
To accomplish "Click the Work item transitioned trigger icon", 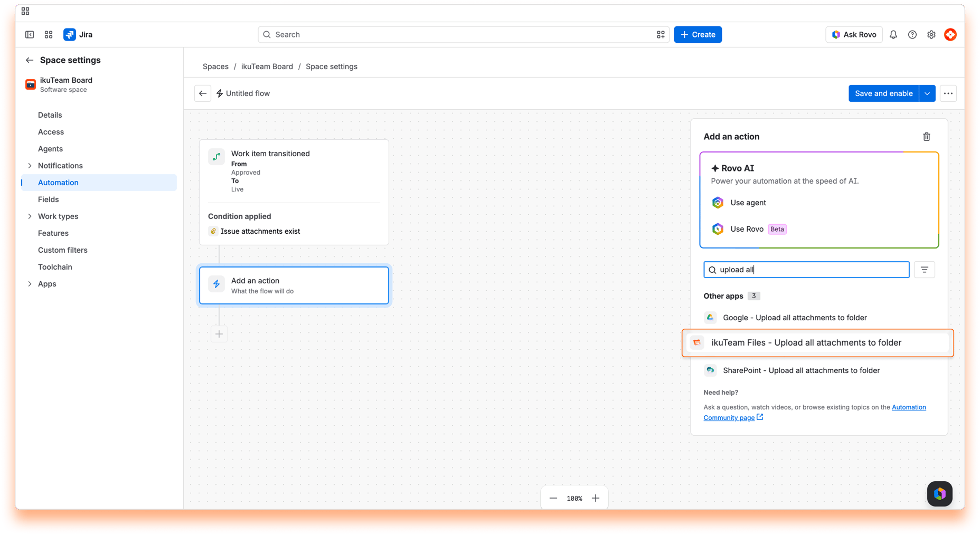I will (216, 157).
